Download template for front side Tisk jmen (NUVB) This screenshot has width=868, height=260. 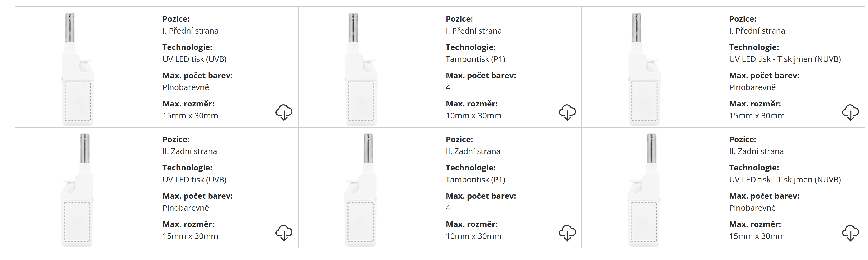(x=850, y=112)
